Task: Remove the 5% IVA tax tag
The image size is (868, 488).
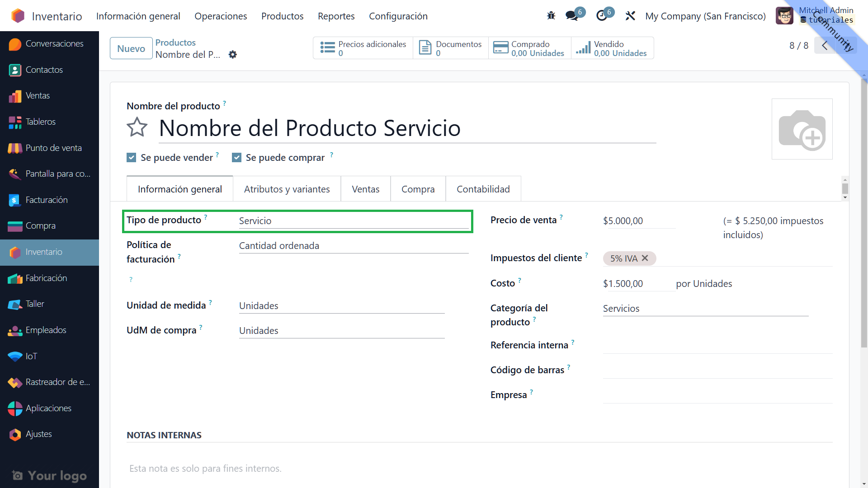Action: (645, 258)
